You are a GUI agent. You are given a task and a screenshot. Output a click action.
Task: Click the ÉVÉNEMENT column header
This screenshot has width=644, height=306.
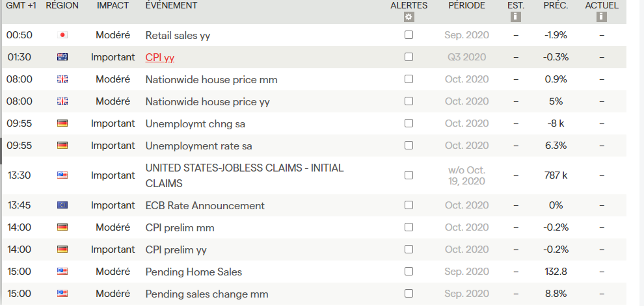pyautogui.click(x=171, y=5)
